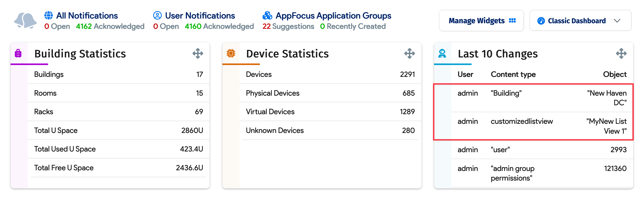Open the User Notifications link
This screenshot has height=198, width=644.
coord(200,15)
